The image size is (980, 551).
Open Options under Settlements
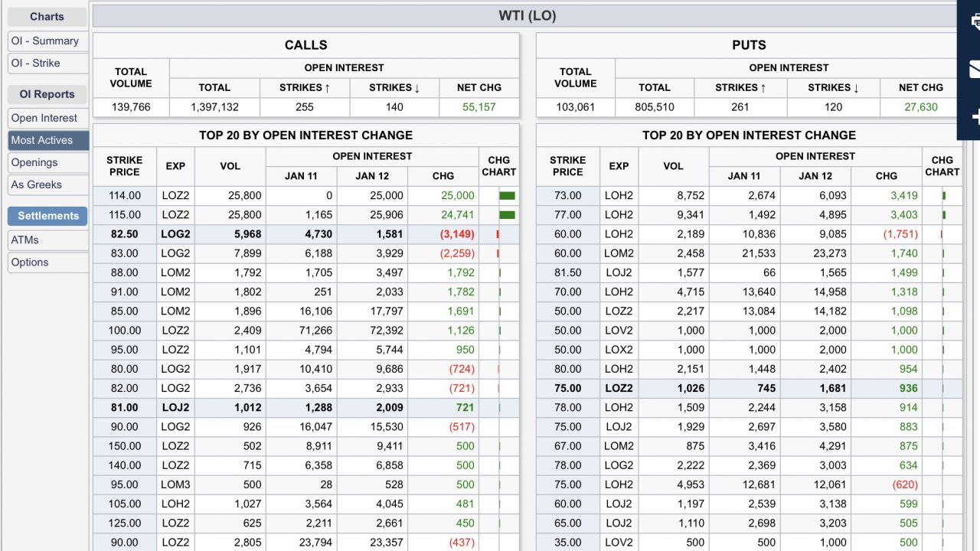coord(30,262)
